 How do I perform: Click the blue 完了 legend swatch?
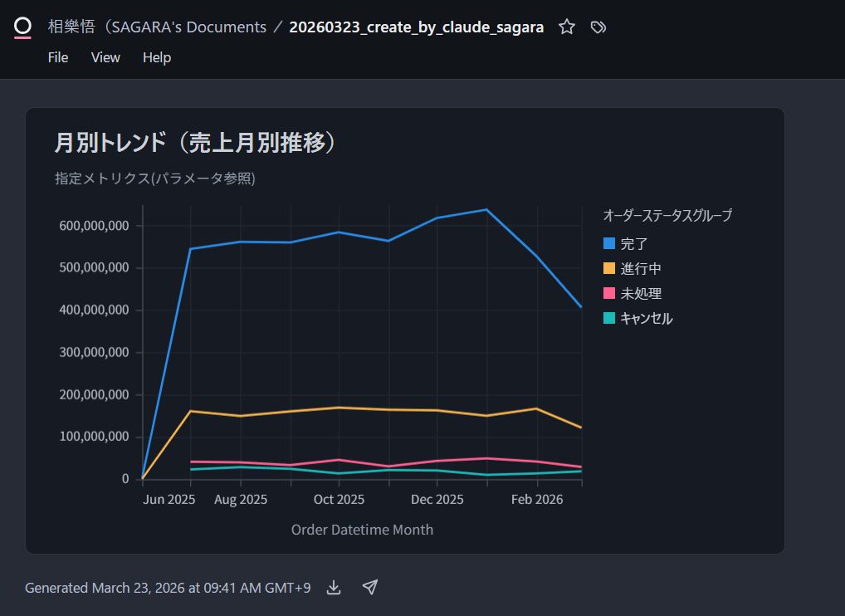(609, 244)
